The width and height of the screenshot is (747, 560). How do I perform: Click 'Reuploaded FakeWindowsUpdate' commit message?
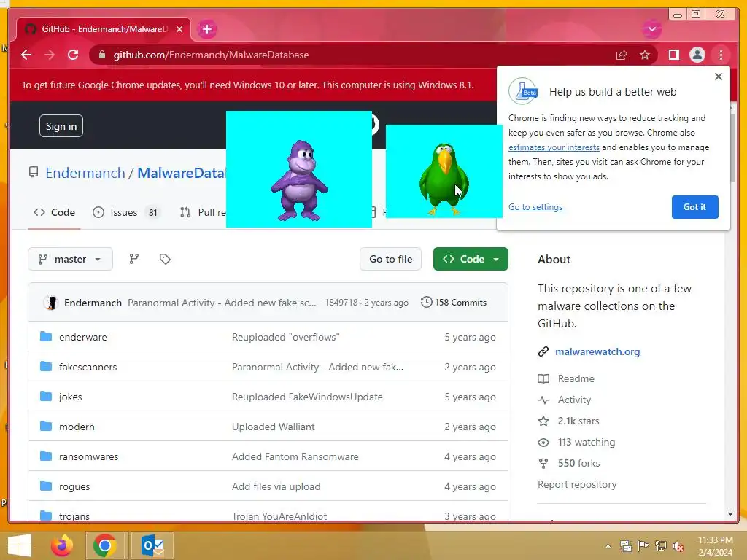(x=307, y=397)
